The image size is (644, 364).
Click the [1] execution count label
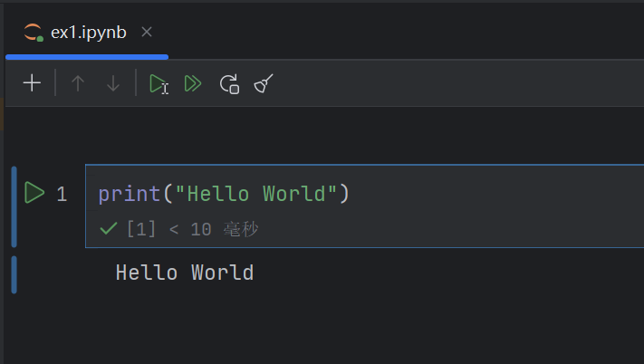pos(141,230)
